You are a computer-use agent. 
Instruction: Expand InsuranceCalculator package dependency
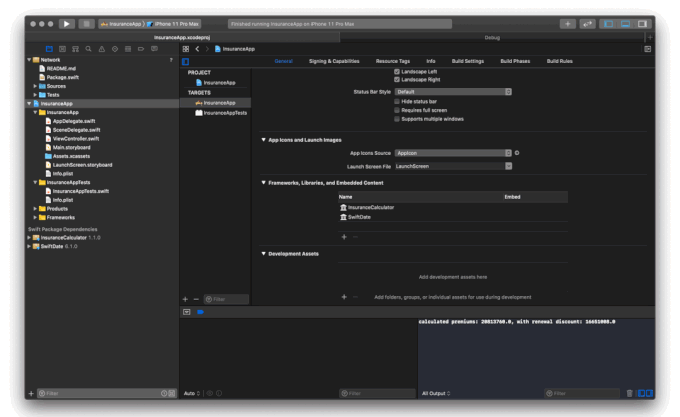pyautogui.click(x=29, y=238)
